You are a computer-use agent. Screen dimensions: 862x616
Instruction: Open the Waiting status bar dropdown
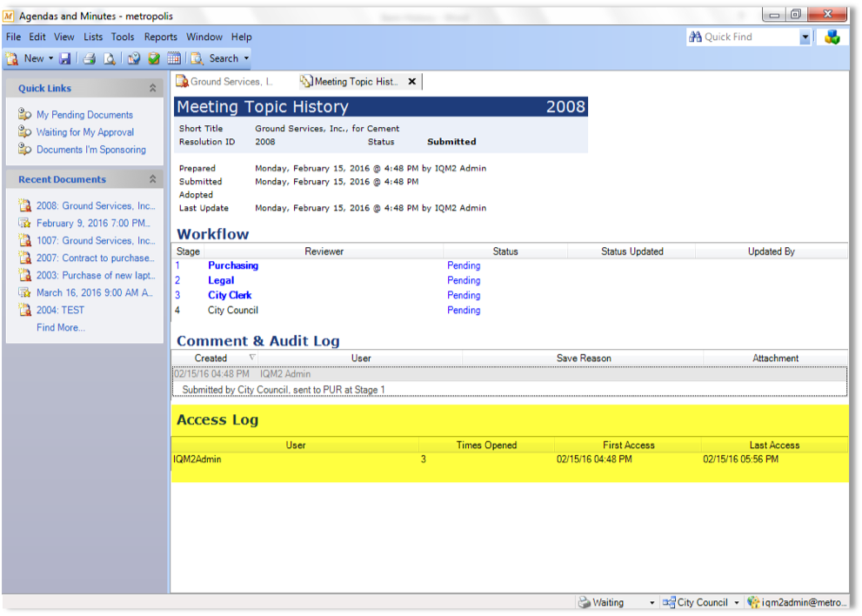coord(652,603)
